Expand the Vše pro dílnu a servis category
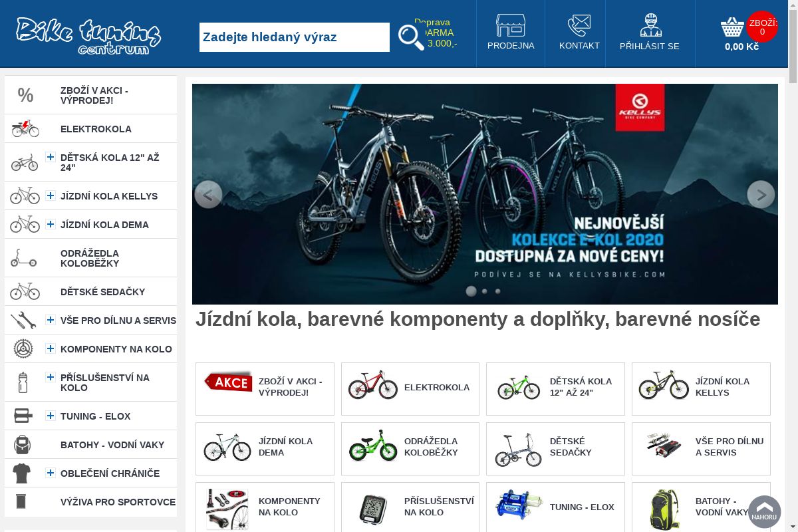 [x=51, y=320]
